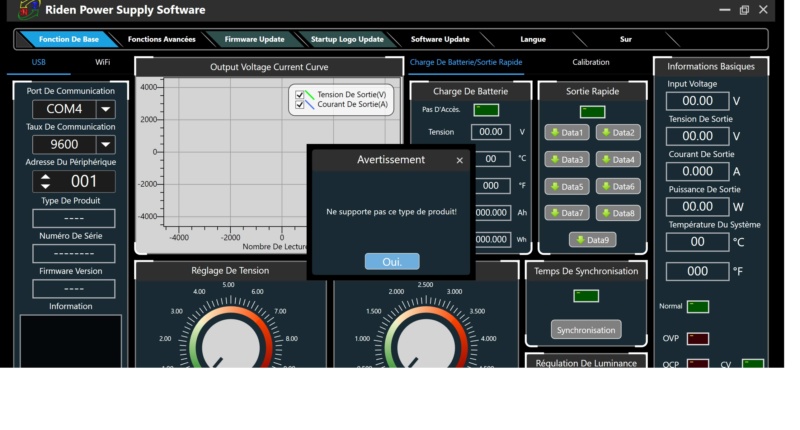800x430 pixels.
Task: Uncheck Tension De Sortie(V) curve checkbox
Action: coord(299,95)
